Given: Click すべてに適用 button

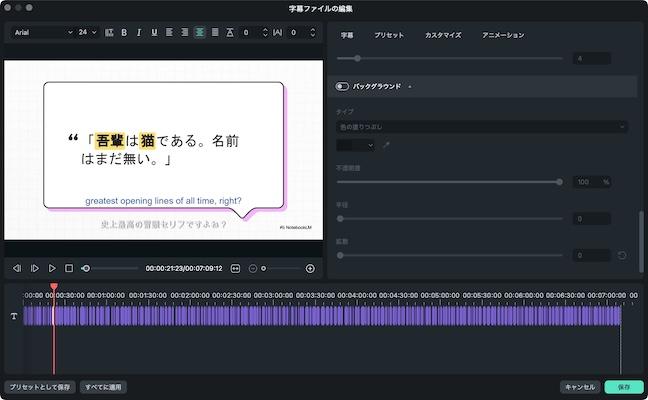Looking at the screenshot, I should 103,387.
